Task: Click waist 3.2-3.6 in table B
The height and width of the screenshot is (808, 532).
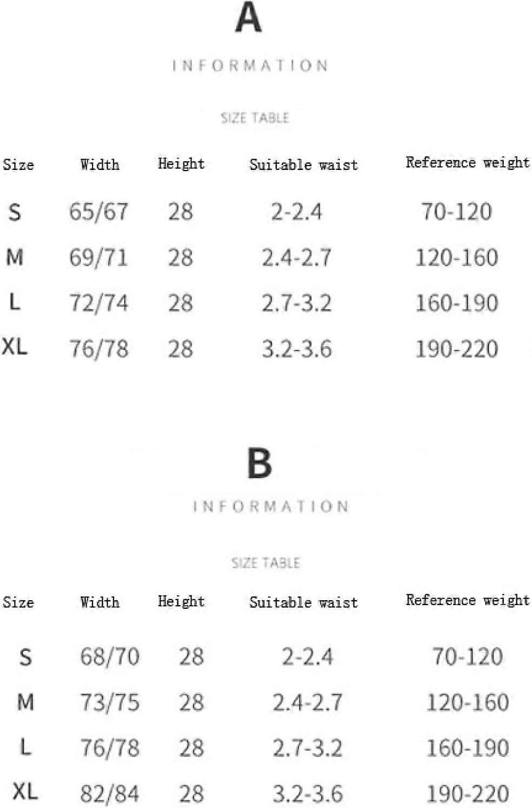Action: coord(308,794)
